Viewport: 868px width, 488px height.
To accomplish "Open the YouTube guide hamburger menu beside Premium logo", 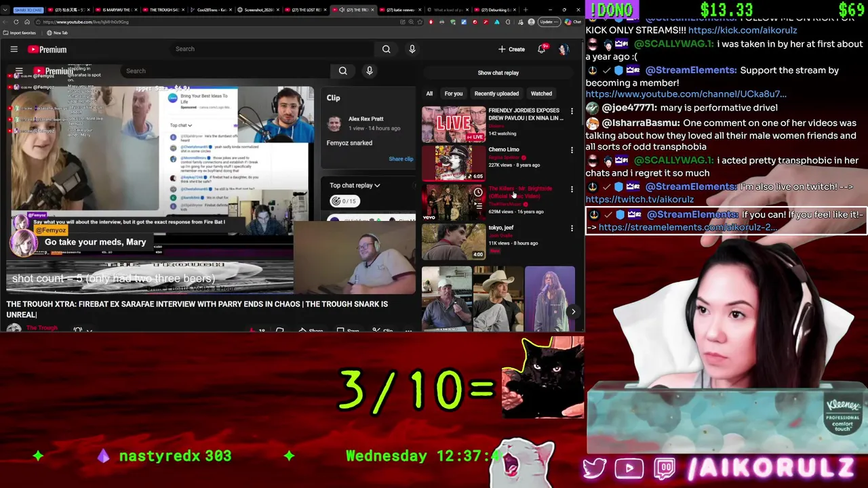I will coord(14,49).
